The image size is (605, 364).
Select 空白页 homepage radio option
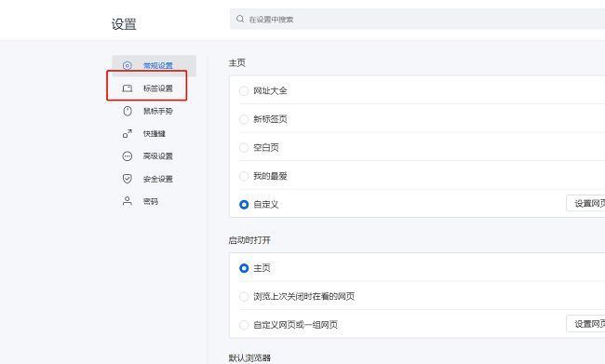[x=244, y=147]
